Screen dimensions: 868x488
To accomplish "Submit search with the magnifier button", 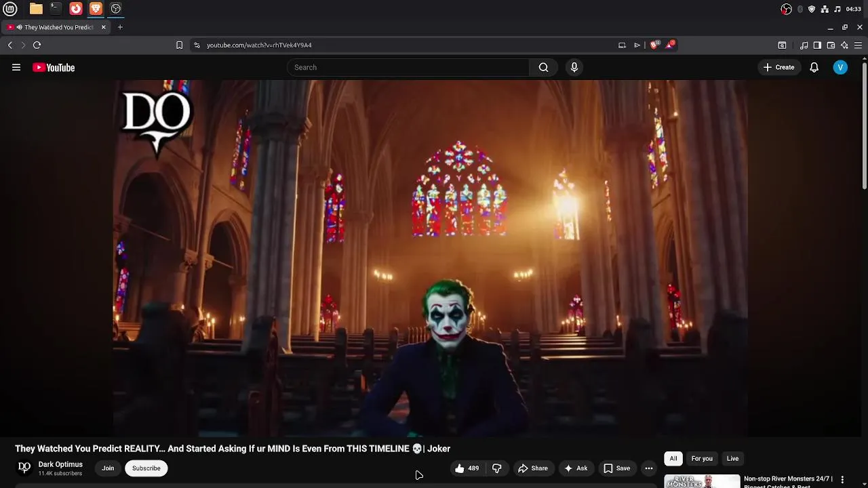I will 543,67.
